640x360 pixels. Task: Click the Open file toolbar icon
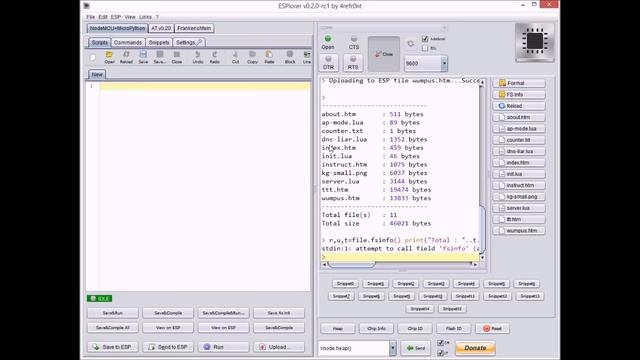pyautogui.click(x=109, y=57)
